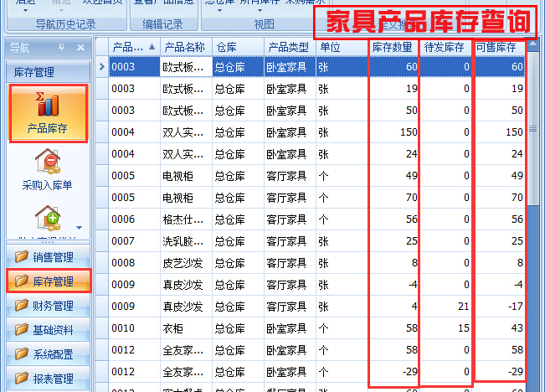545x392 pixels.
Task: Open the 产品库存 chart icon
Action: pyautogui.click(x=47, y=106)
